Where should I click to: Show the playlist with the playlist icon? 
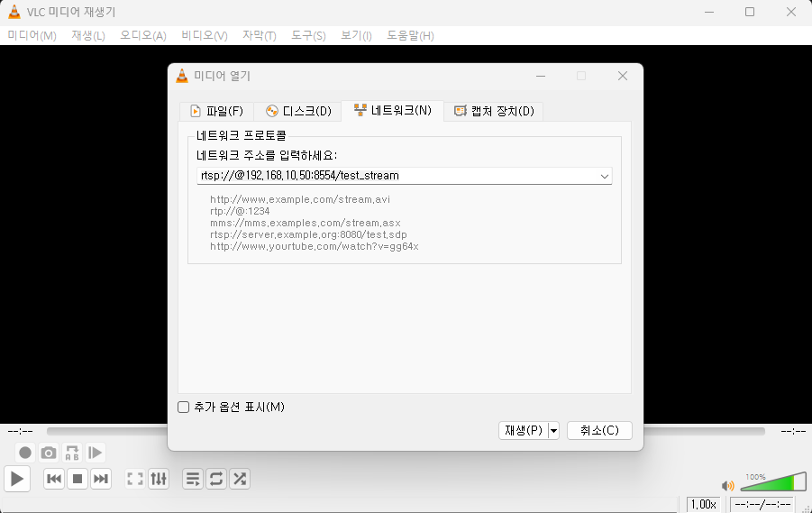point(193,479)
